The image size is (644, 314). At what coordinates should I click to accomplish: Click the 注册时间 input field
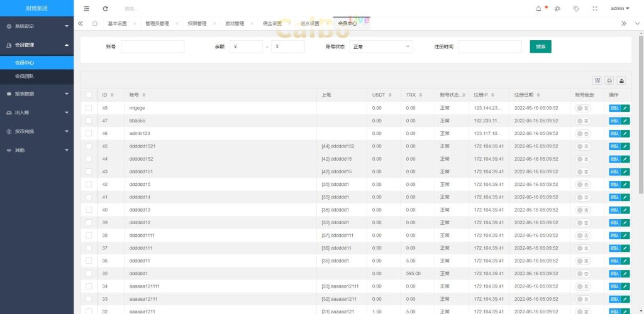[x=489, y=46]
